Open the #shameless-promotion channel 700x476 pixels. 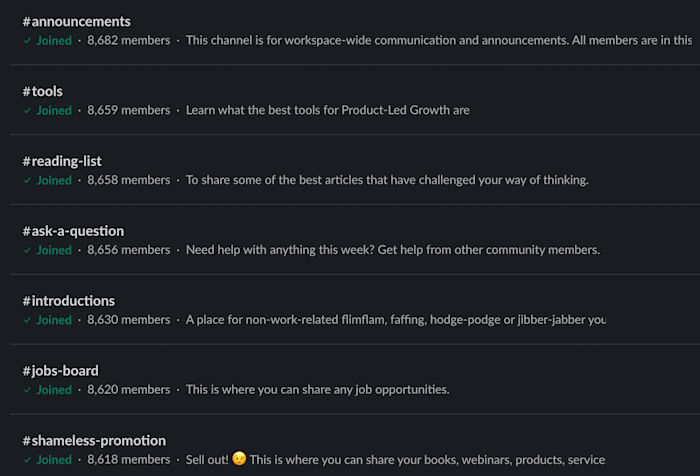coord(94,441)
